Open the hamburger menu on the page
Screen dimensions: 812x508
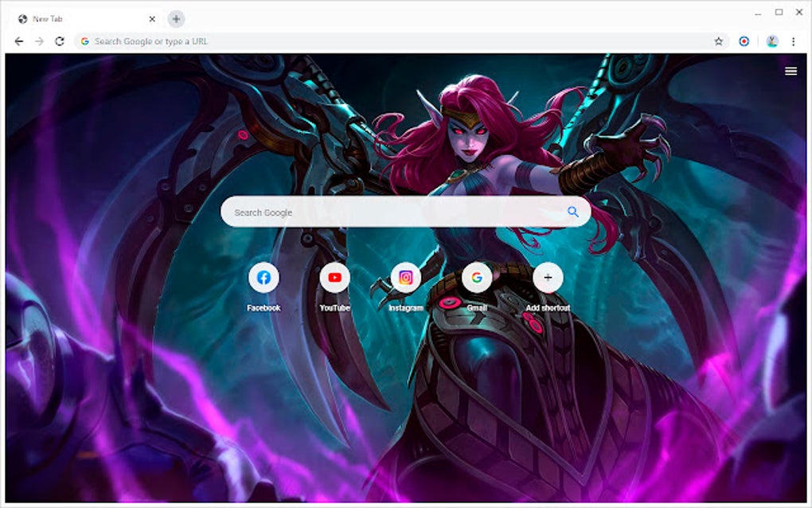click(x=791, y=72)
